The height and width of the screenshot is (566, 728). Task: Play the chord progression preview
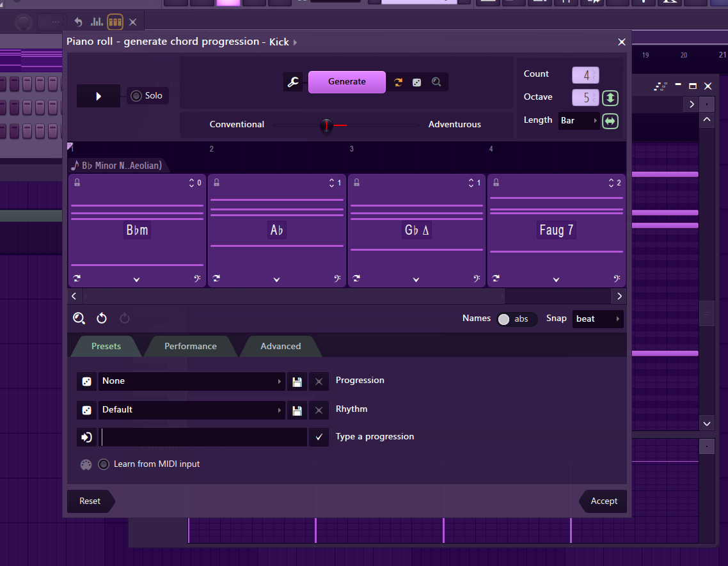[x=99, y=96]
